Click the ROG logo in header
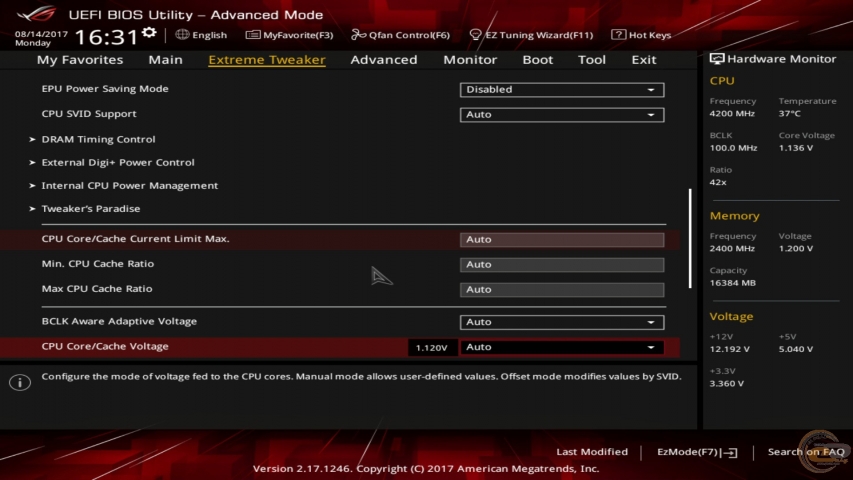This screenshot has height=480, width=853. (x=36, y=14)
